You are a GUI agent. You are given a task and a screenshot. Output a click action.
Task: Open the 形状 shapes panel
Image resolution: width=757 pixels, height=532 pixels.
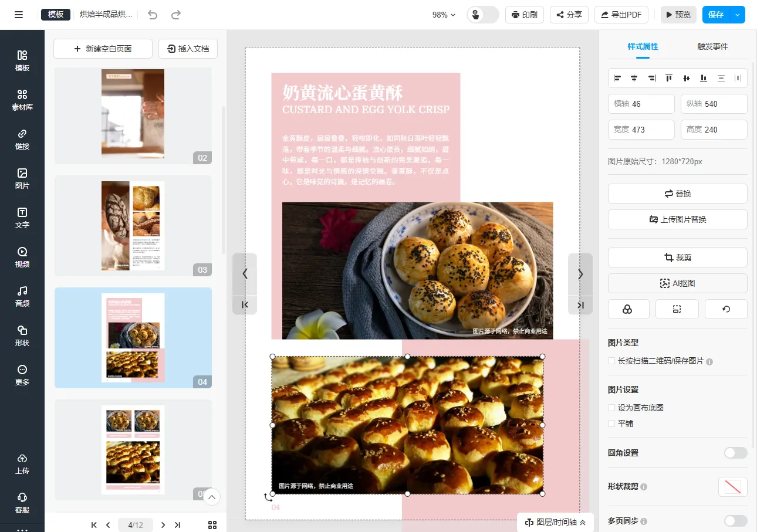click(x=22, y=336)
